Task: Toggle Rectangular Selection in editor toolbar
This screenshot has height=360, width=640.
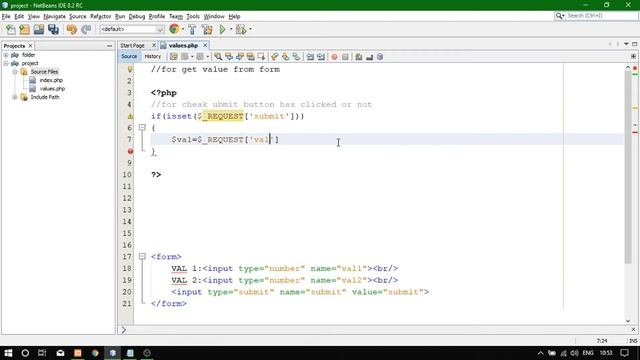Action: 262,57
